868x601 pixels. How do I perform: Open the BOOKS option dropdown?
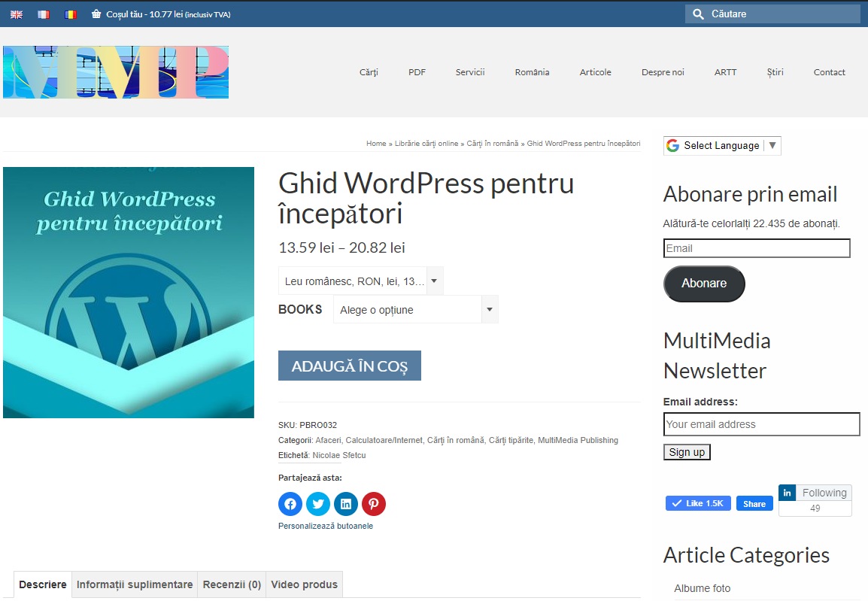(416, 310)
